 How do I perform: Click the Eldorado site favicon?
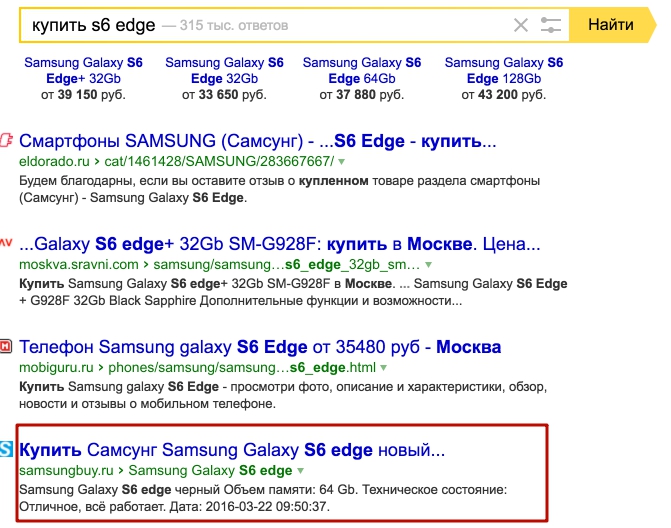[7, 140]
